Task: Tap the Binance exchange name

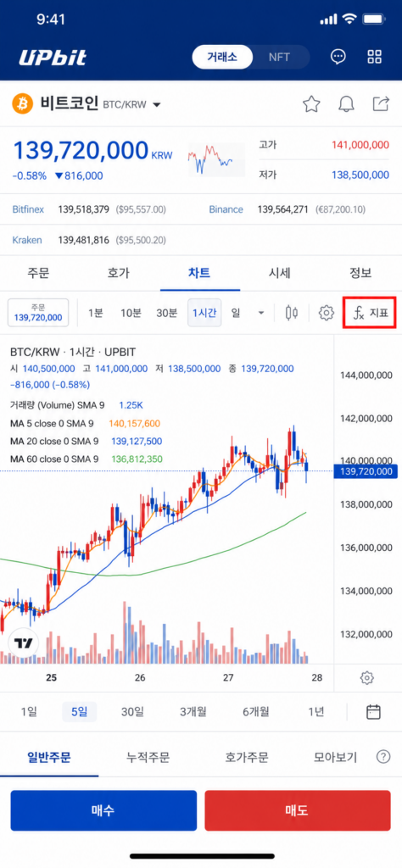Action: [x=226, y=210]
